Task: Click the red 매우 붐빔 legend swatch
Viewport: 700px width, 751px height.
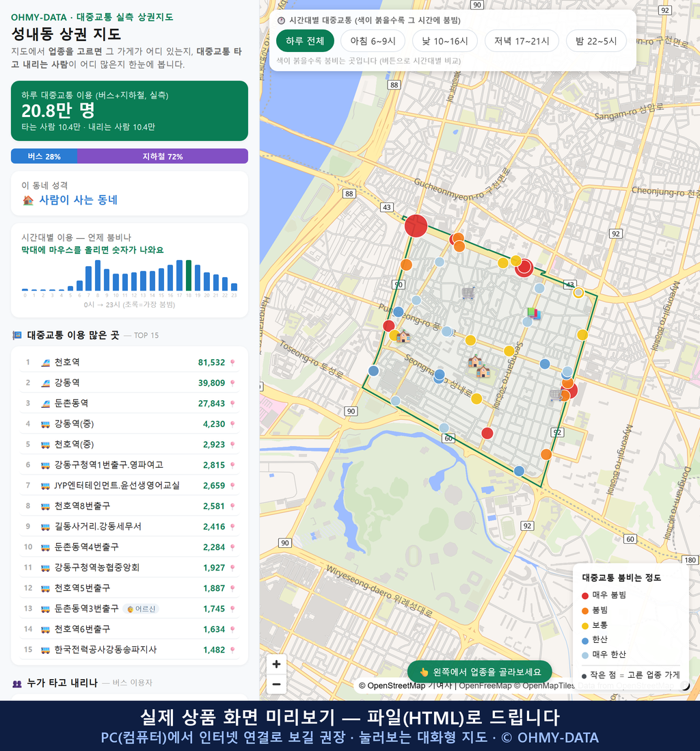Action: coord(584,595)
